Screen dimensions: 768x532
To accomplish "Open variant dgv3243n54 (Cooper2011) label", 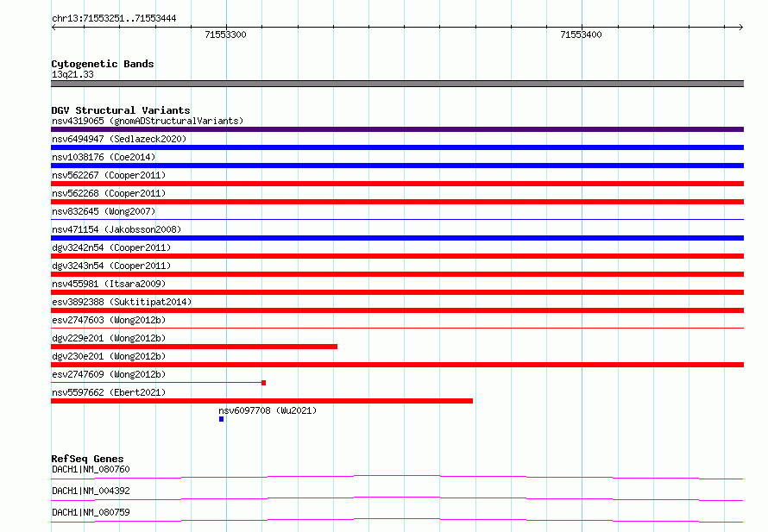I will (111, 266).
